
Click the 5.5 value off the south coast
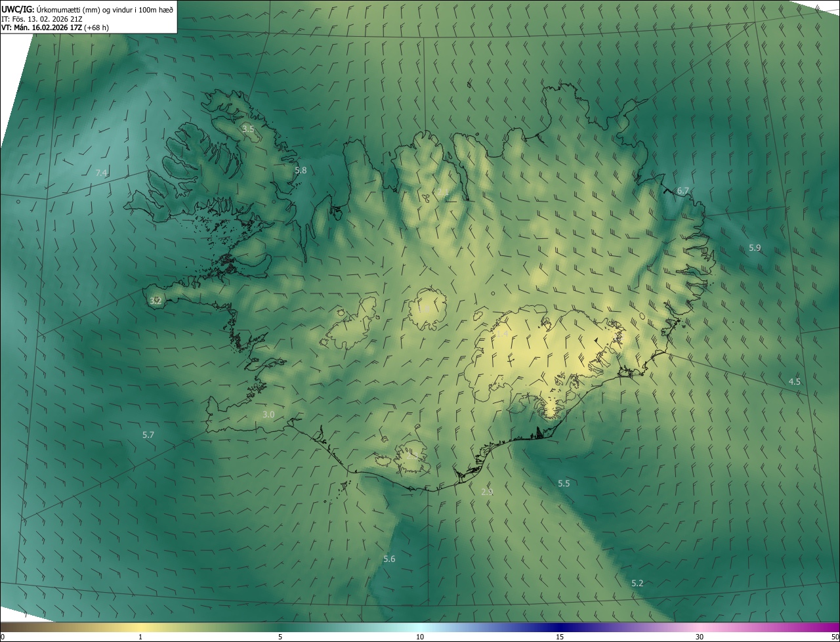tap(564, 483)
